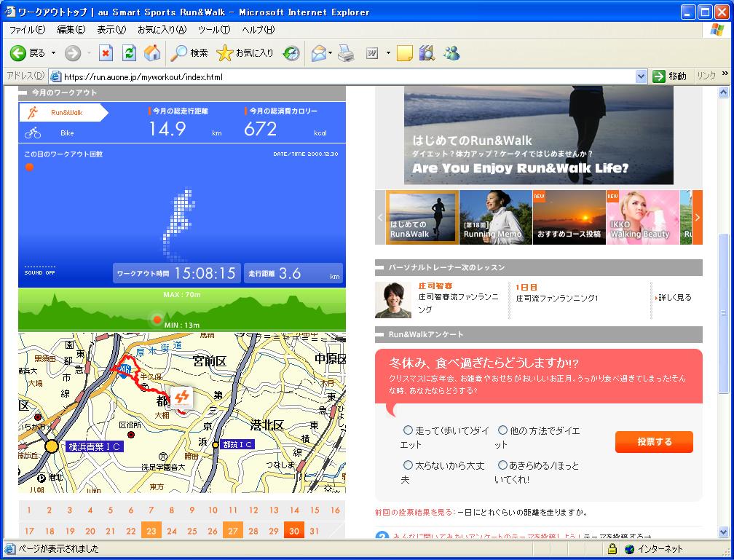
Task: Click the リンク links toolbar label
Action: [706, 76]
